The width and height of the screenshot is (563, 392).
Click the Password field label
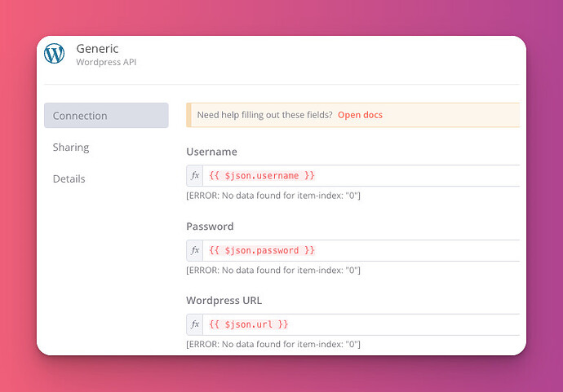pos(210,227)
